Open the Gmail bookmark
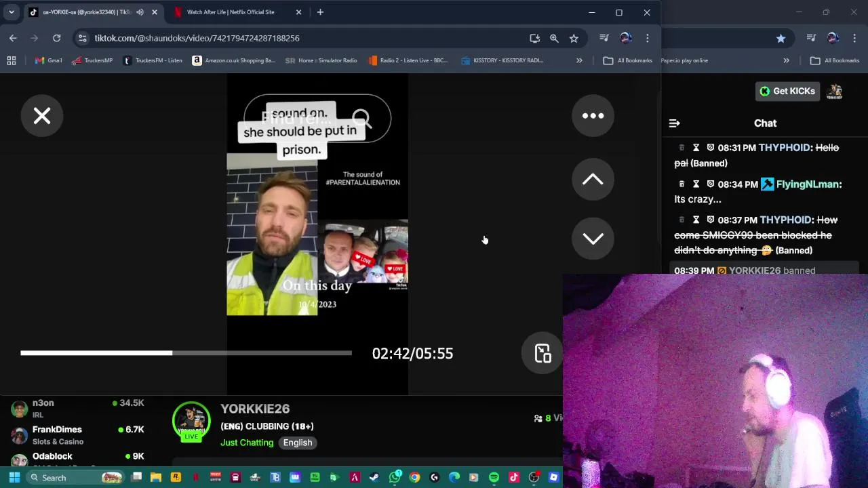The image size is (868, 488). [x=48, y=60]
